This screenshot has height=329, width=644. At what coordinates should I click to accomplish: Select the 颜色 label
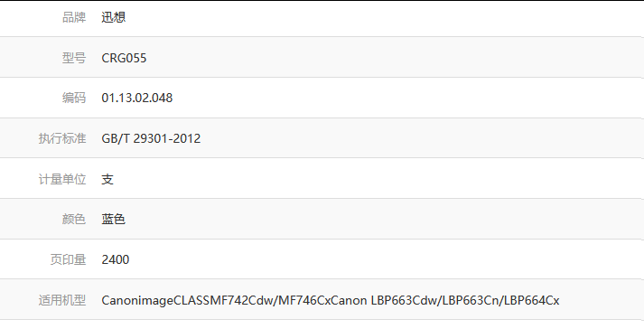pyautogui.click(x=74, y=219)
